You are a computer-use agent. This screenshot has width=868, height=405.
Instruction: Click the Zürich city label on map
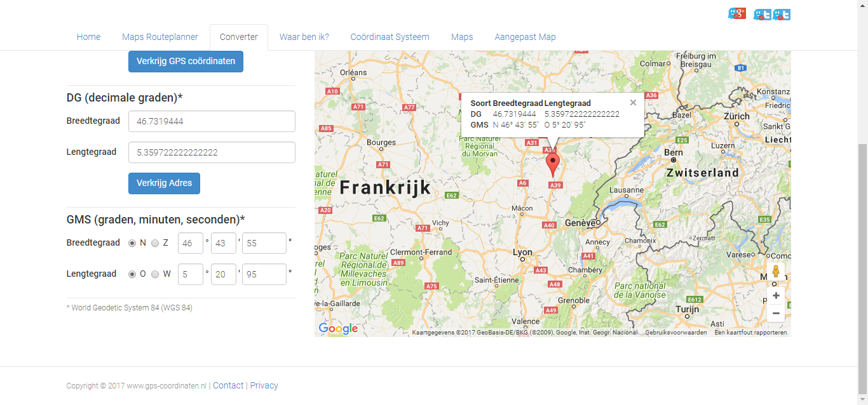click(737, 117)
